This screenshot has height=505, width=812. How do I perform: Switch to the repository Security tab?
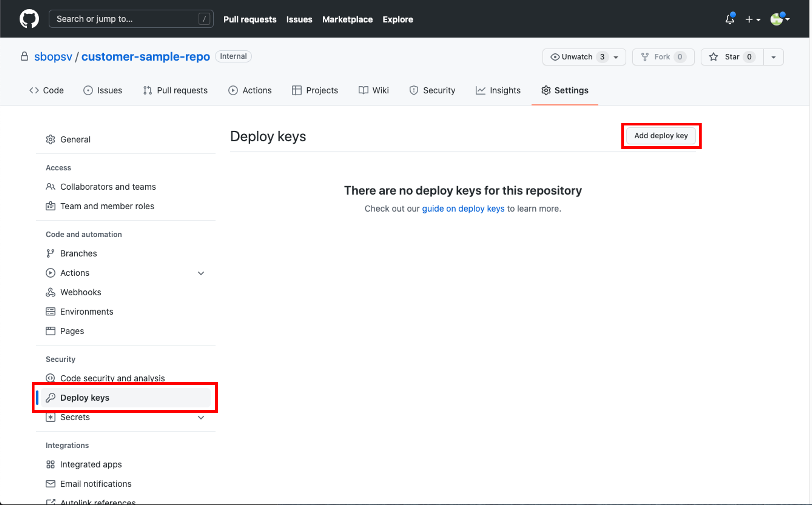pyautogui.click(x=432, y=90)
